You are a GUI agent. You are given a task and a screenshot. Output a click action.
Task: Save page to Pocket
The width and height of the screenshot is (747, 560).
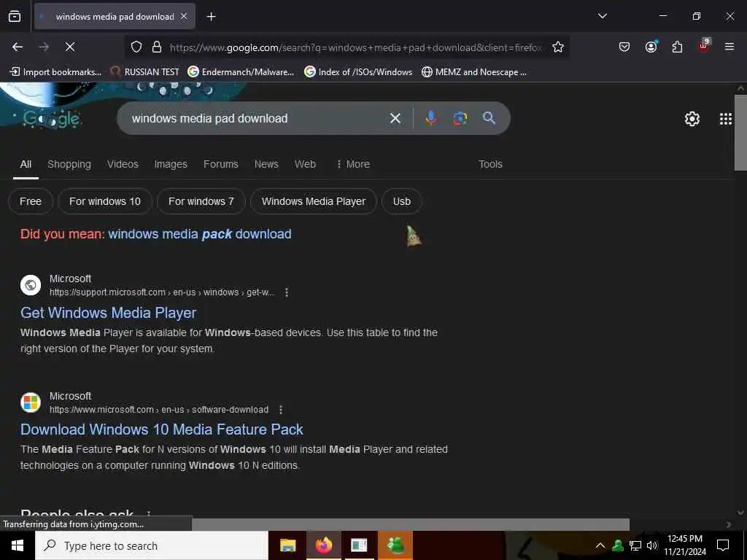coord(624,47)
